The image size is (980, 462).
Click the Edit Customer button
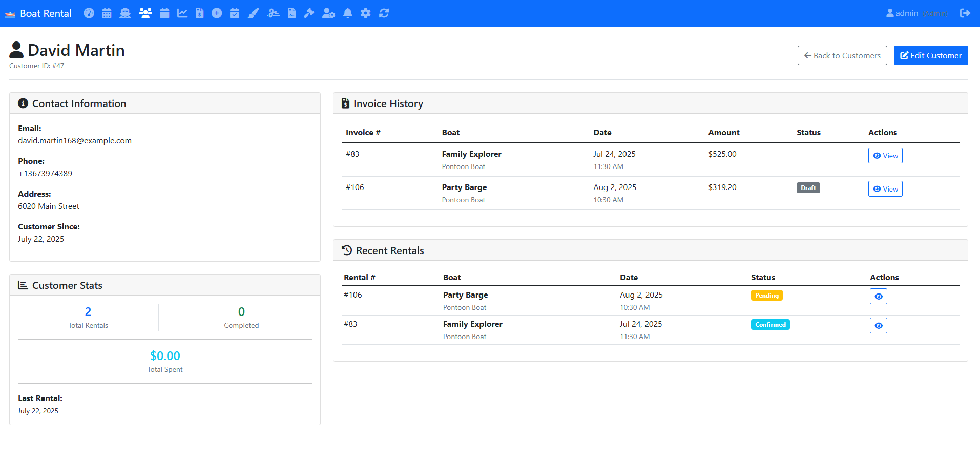point(931,55)
